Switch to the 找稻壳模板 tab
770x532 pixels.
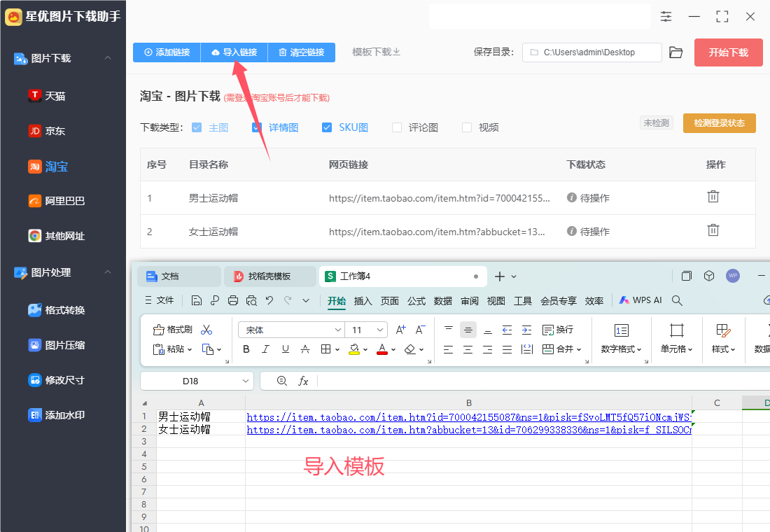(x=269, y=276)
